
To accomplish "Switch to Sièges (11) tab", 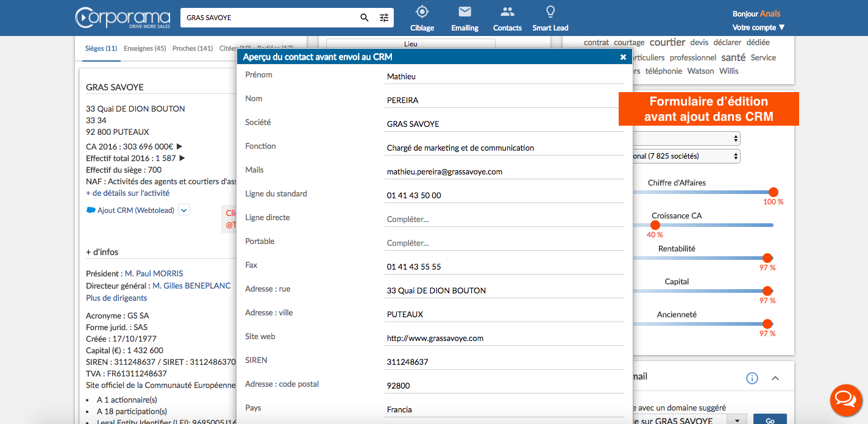I will pyautogui.click(x=101, y=48).
